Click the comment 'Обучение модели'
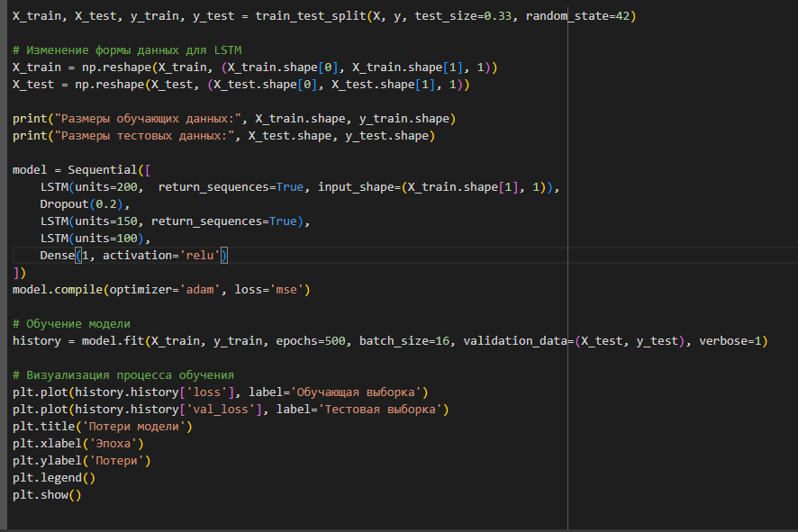Viewport: 798px width, 532px height. (71, 323)
